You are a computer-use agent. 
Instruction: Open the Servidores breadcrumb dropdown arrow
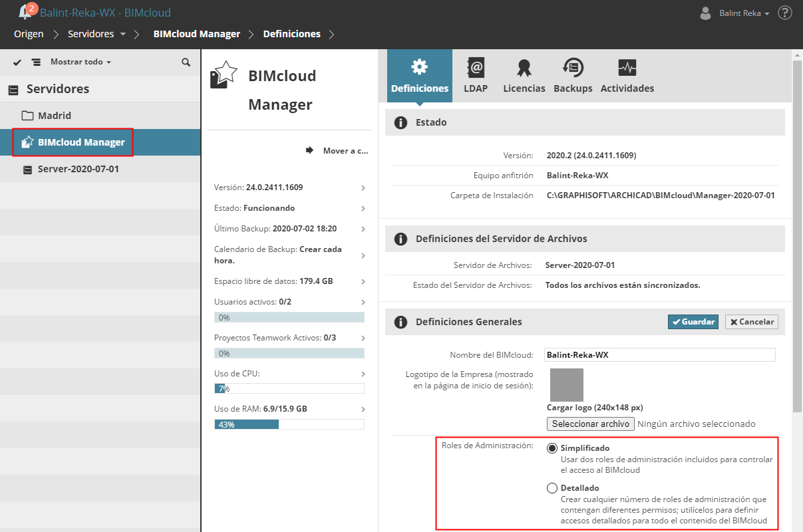tap(122, 34)
